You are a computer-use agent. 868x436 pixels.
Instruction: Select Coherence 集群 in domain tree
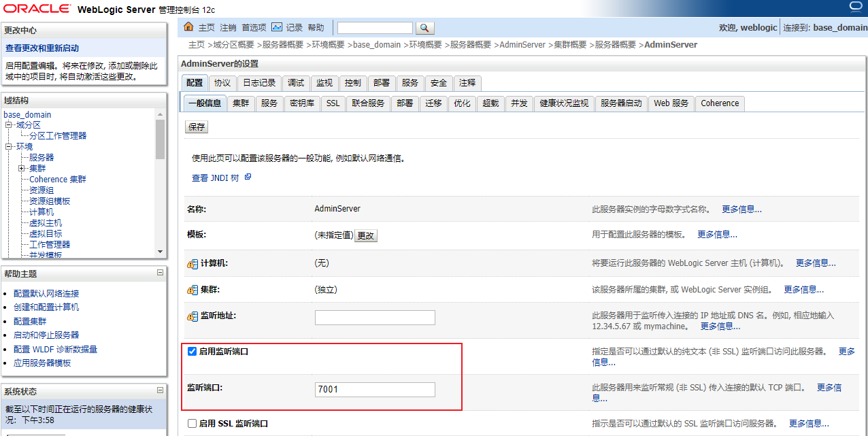[x=58, y=180]
